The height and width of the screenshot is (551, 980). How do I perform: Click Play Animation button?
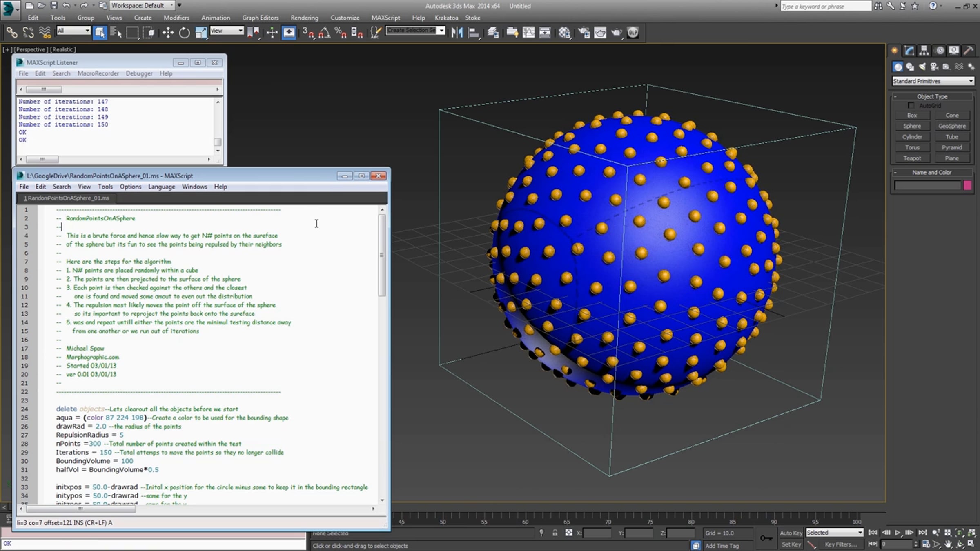tap(898, 533)
